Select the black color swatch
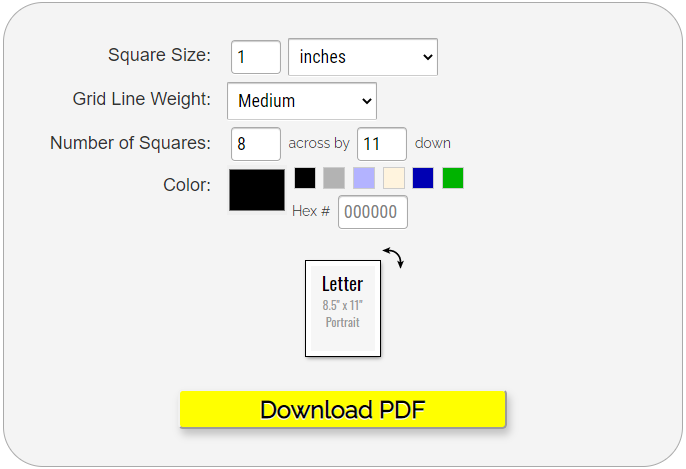686x469 pixels. point(305,178)
